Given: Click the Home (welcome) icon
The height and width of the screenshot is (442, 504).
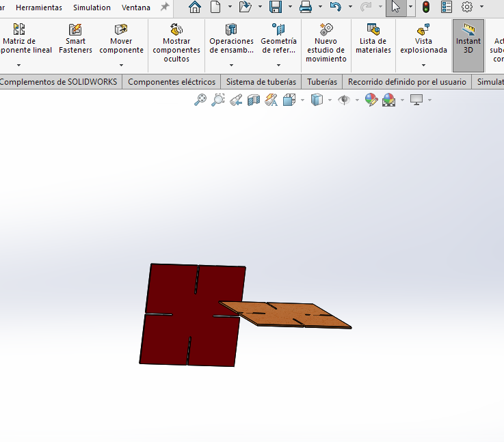Looking at the screenshot, I should 195,7.
